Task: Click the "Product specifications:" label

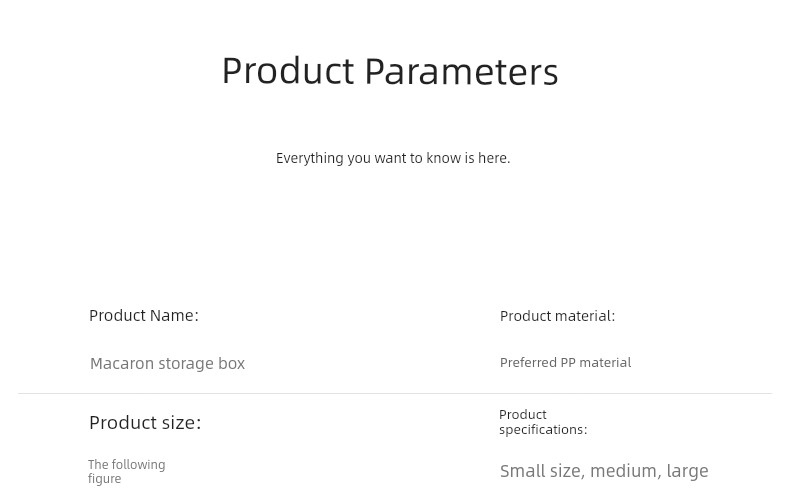Action: click(543, 422)
